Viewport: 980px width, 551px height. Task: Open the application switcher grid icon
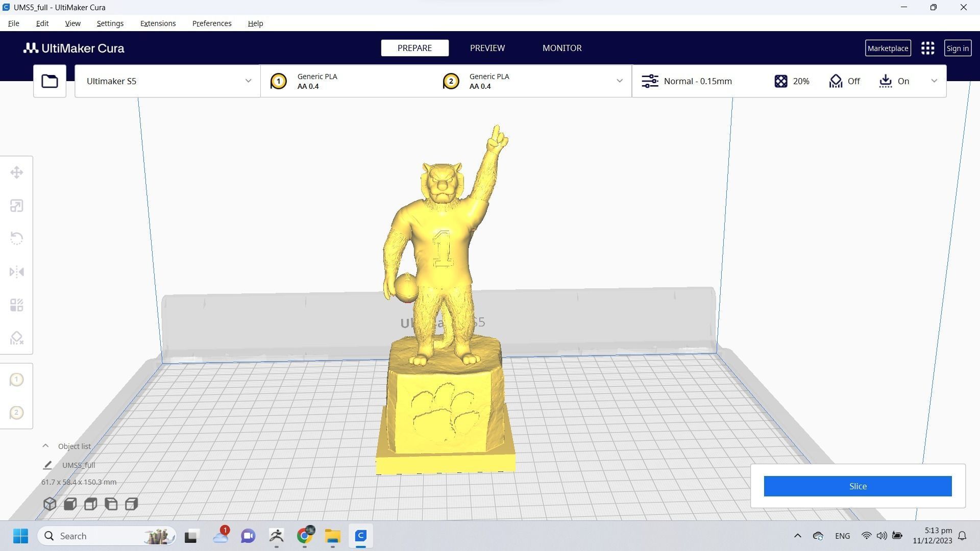coord(927,48)
